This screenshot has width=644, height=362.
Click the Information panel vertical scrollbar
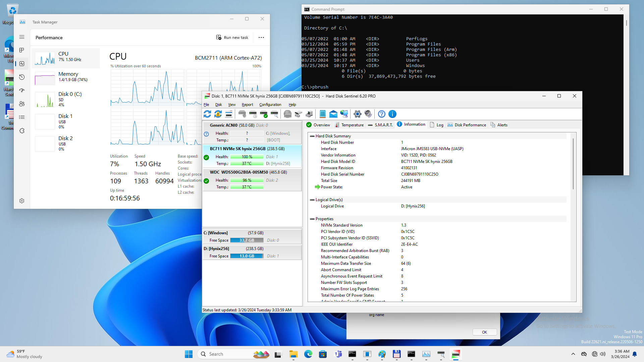pos(573,164)
